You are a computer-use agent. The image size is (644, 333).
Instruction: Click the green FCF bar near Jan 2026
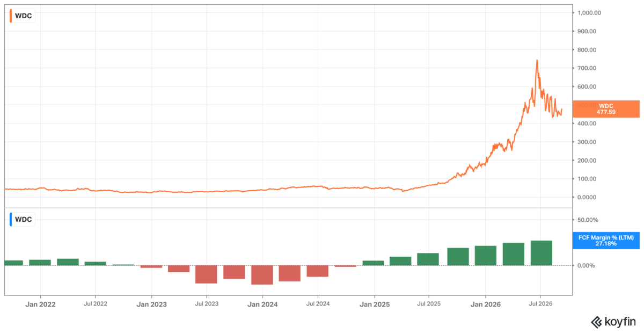click(486, 256)
